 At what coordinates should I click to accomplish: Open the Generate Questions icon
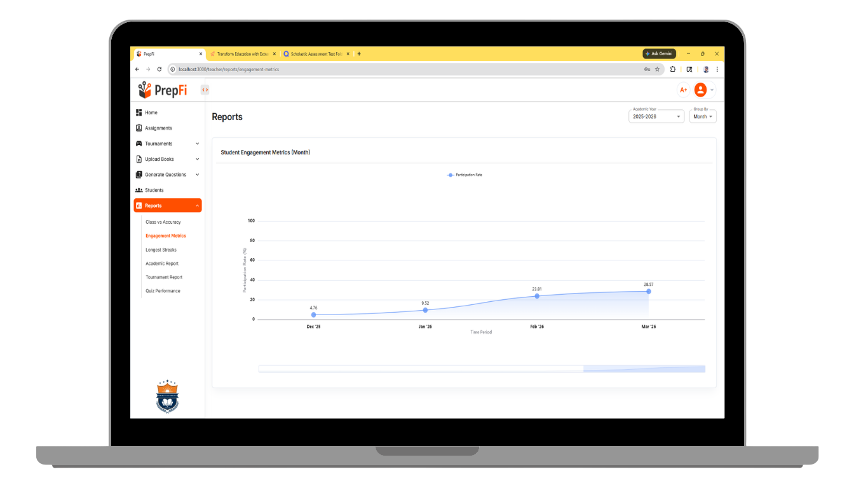(139, 174)
